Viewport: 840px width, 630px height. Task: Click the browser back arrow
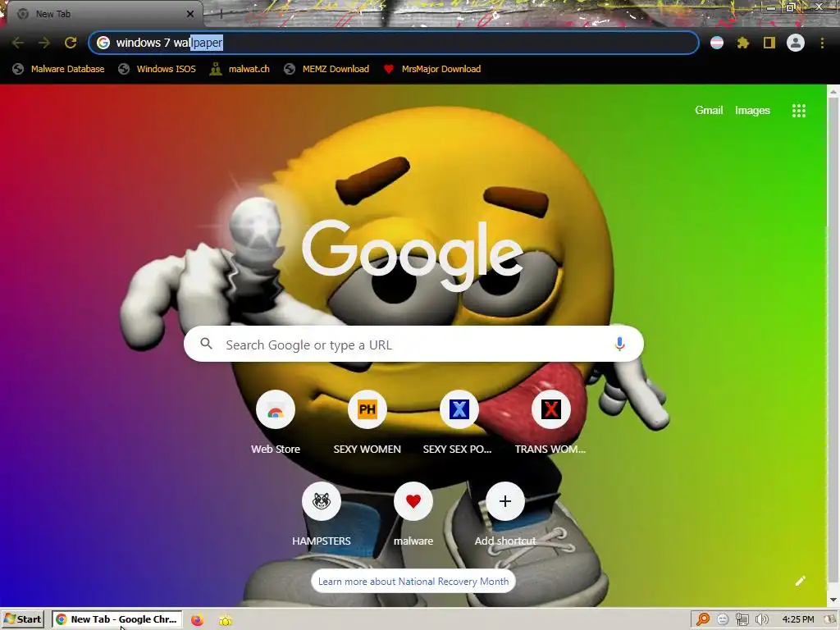click(18, 43)
